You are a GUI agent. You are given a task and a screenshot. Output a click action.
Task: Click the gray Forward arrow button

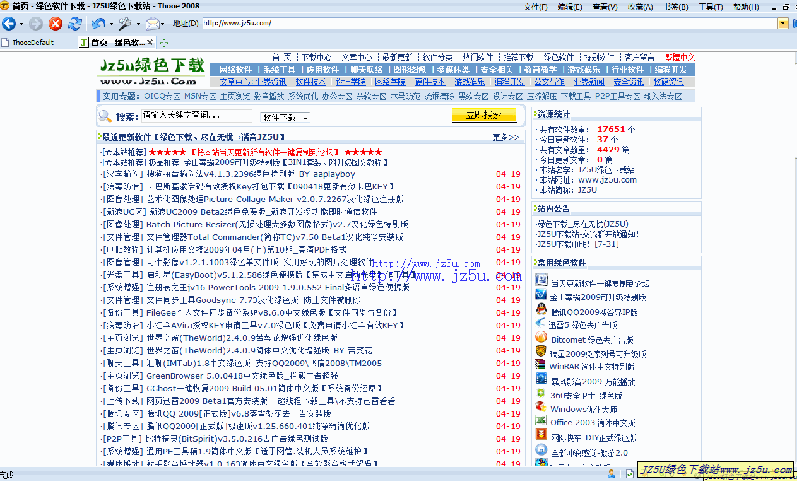click(x=36, y=23)
